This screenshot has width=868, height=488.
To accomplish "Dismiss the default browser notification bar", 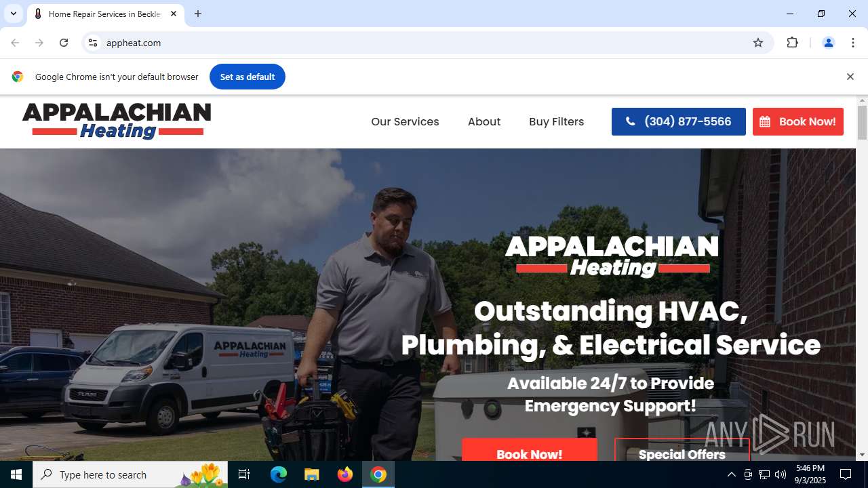I will pyautogui.click(x=850, y=77).
